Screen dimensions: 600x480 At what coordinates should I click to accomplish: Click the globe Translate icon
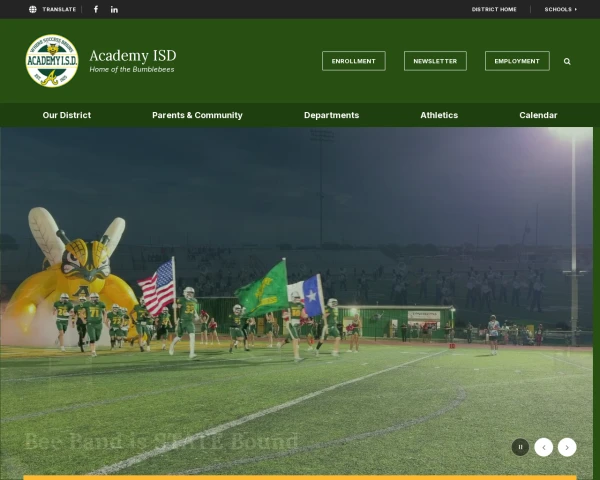(x=33, y=9)
